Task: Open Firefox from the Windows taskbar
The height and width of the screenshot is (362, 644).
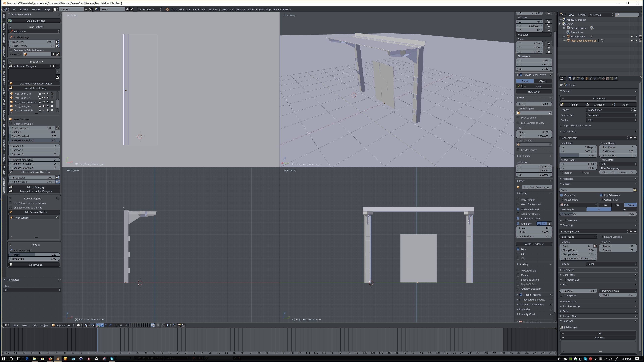Action: (50, 359)
